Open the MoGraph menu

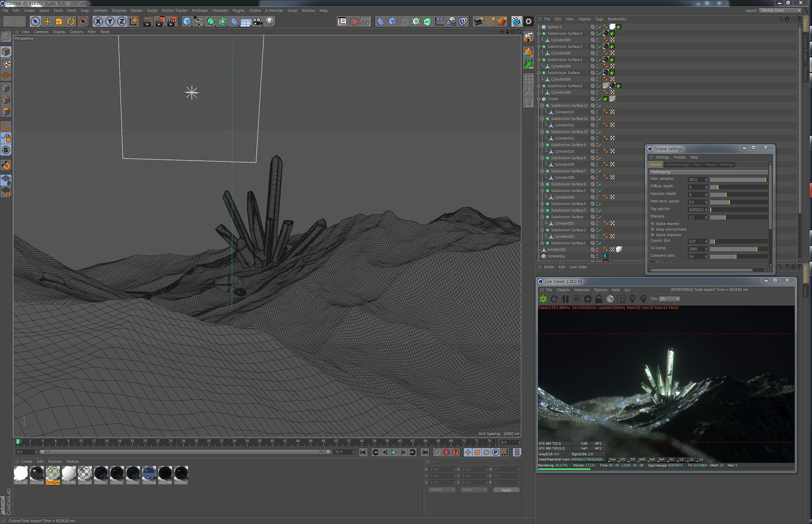tap(200, 11)
